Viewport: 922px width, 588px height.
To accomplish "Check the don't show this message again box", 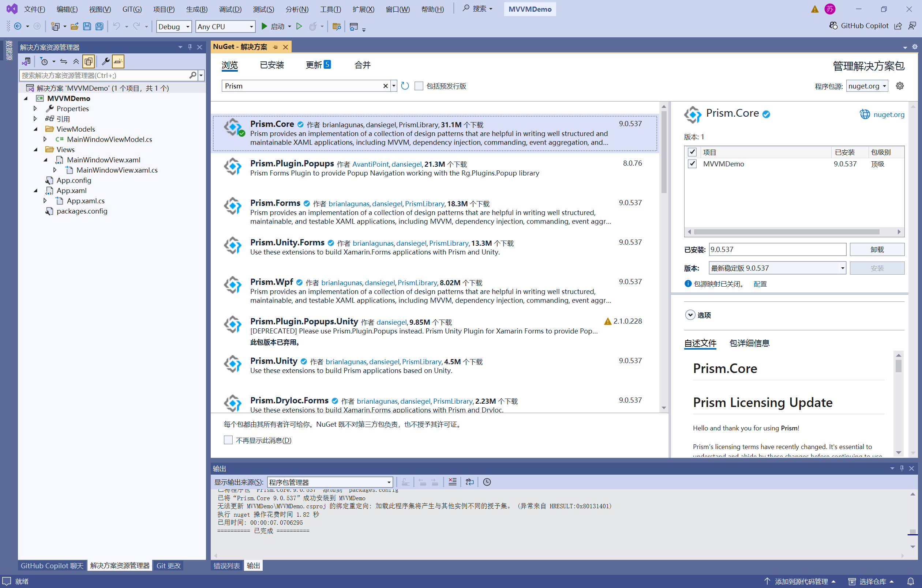I will [228, 440].
